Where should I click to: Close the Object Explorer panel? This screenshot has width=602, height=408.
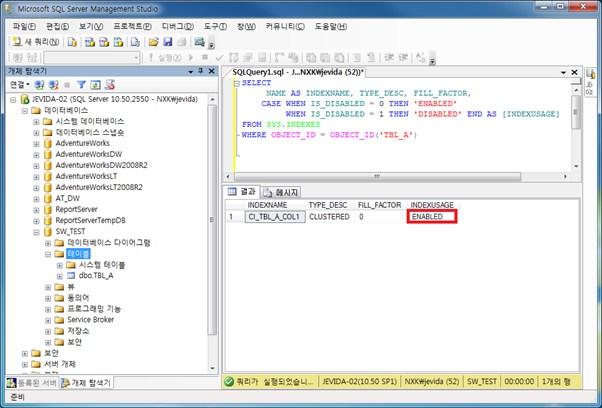[211, 71]
